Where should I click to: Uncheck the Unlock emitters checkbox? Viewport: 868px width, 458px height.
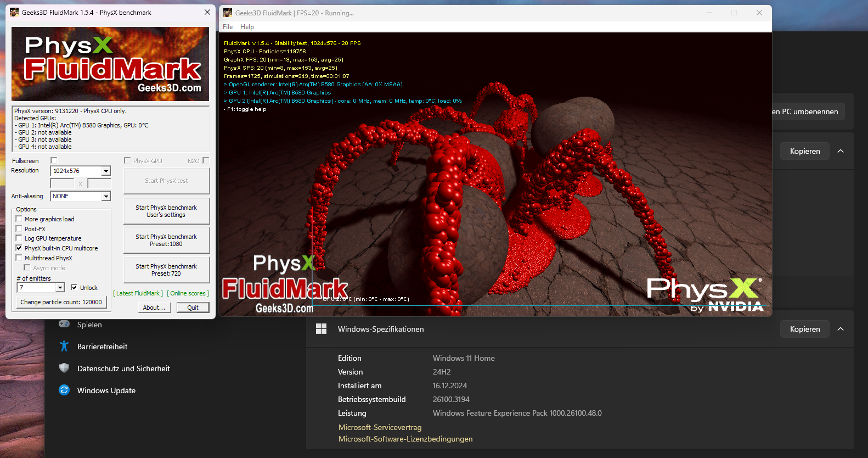[74, 287]
